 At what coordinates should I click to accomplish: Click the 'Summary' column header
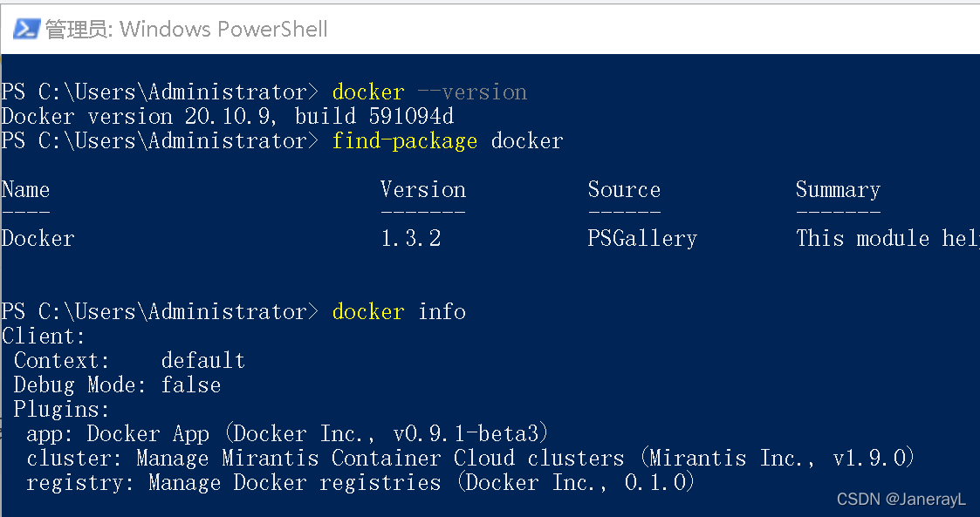coord(837,189)
